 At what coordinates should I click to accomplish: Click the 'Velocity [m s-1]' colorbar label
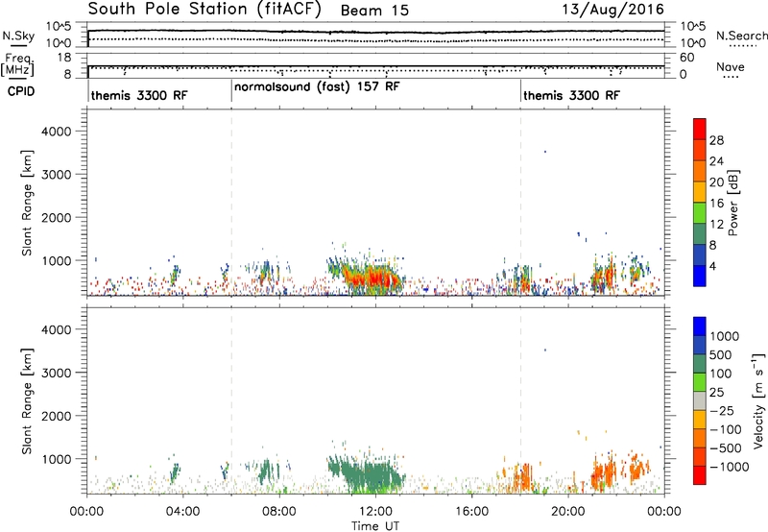click(x=758, y=400)
